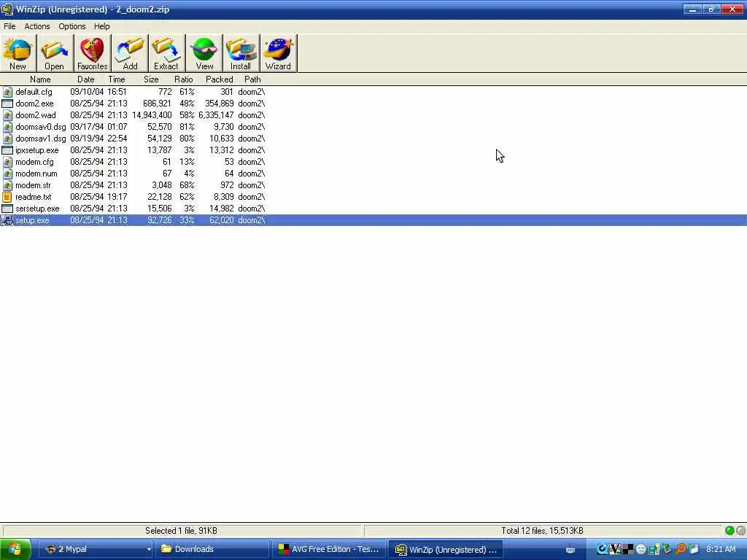Switch to the Downloads taskbar window
The width and height of the screenshot is (747, 560).
[212, 550]
